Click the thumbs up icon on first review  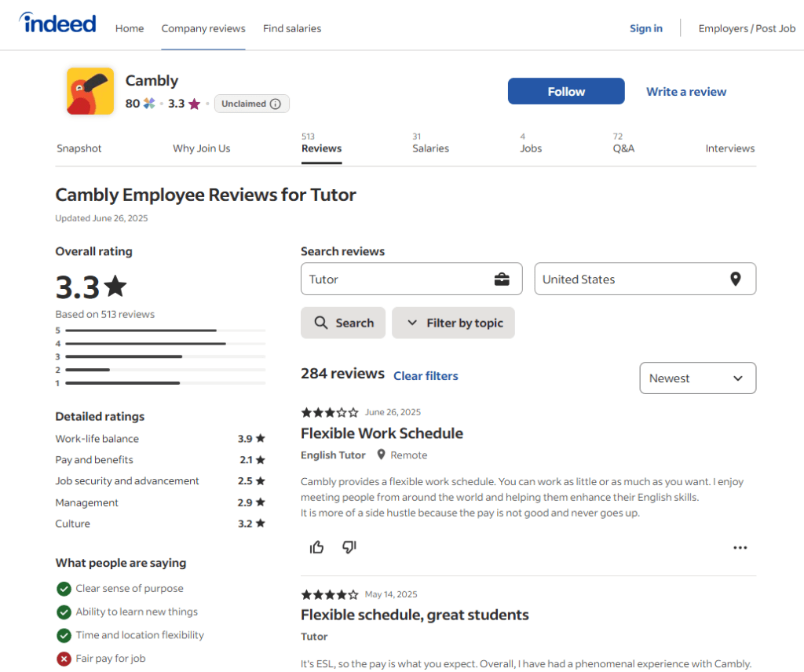pyautogui.click(x=317, y=547)
